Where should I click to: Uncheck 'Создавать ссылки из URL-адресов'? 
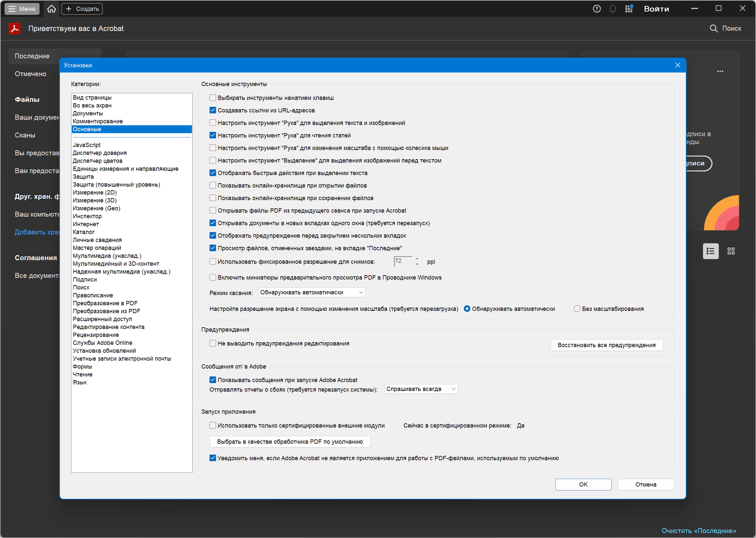tap(213, 110)
